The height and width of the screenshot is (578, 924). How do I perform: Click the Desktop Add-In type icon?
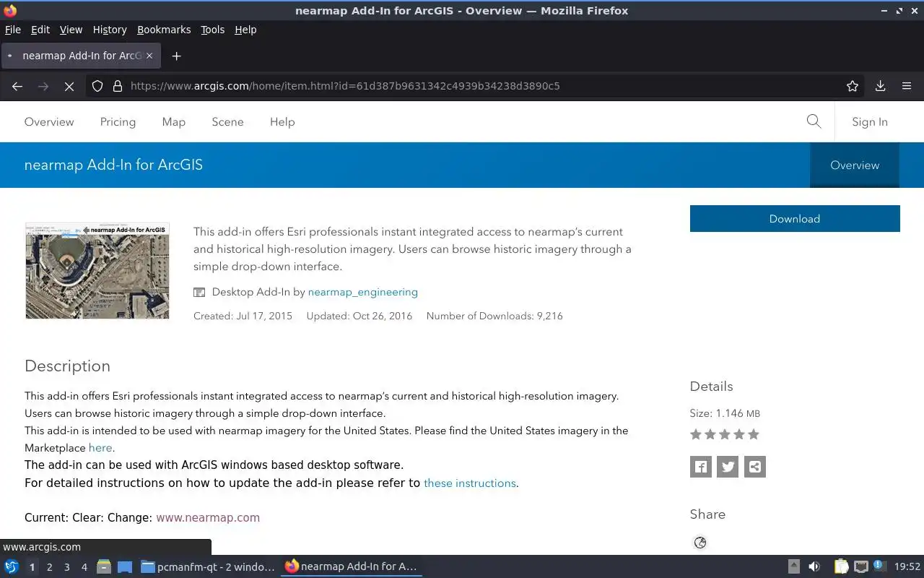pos(199,293)
